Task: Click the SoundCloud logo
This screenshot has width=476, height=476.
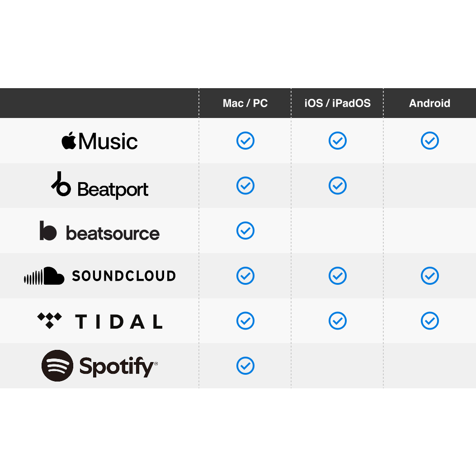Action: pyautogui.click(x=99, y=276)
